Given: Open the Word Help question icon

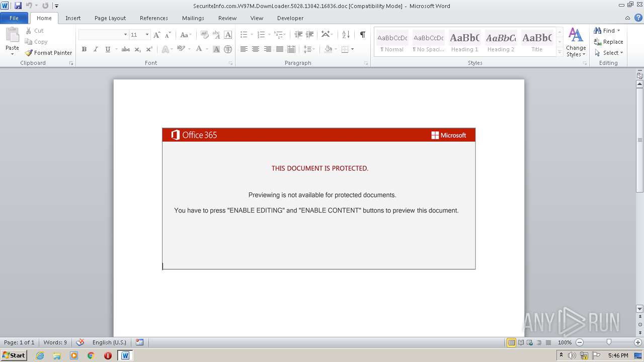Looking at the screenshot, I should [x=638, y=18].
